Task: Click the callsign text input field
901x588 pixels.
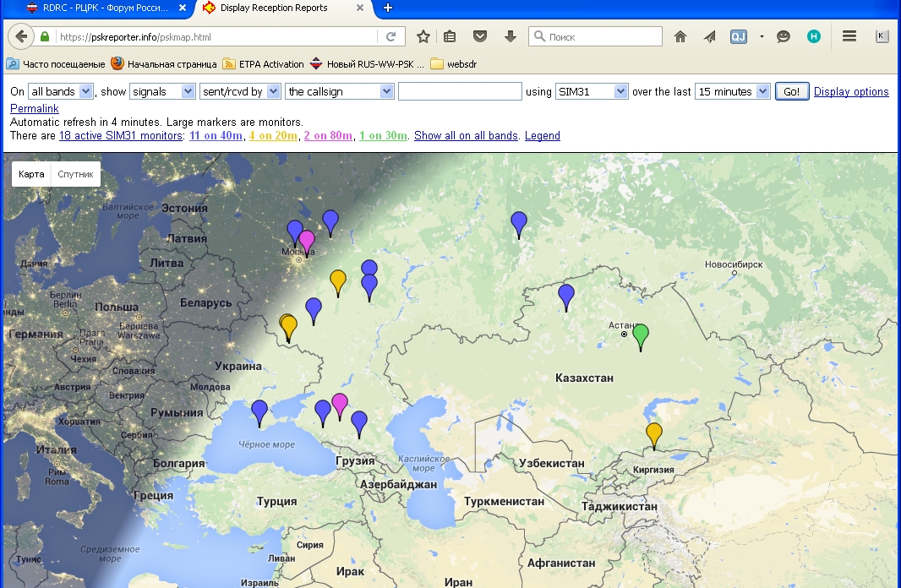Action: click(460, 91)
